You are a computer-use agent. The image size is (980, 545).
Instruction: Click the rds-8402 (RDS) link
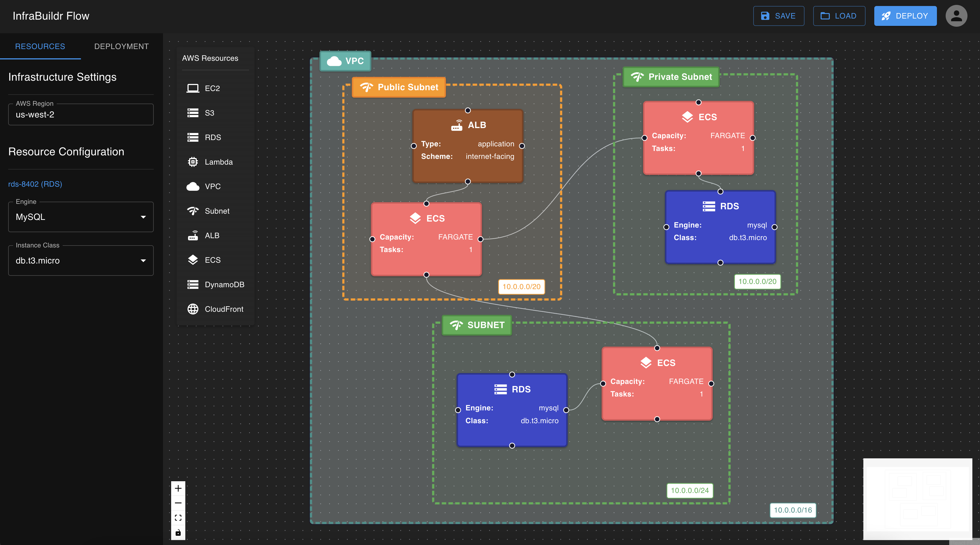pyautogui.click(x=35, y=184)
